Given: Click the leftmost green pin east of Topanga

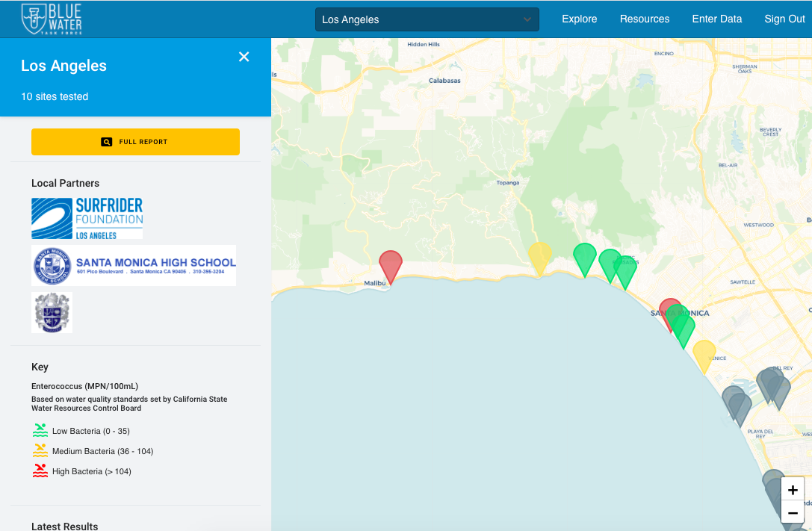Looking at the screenshot, I should coord(584,257).
